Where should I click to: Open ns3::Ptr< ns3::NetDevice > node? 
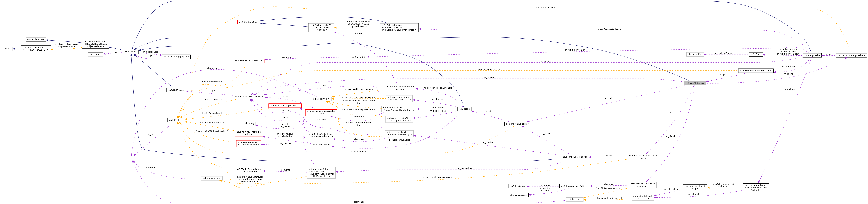click(249, 97)
